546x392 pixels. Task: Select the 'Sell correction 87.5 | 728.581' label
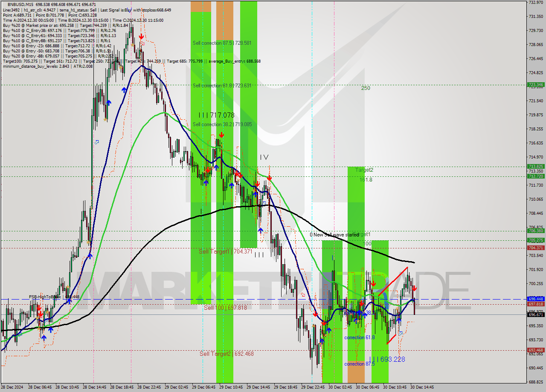[222, 43]
